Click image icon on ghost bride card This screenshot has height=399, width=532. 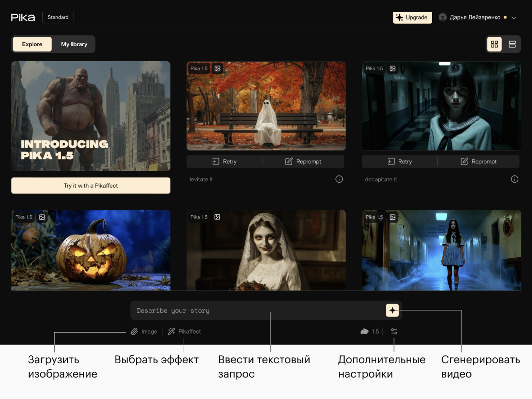pos(217,217)
